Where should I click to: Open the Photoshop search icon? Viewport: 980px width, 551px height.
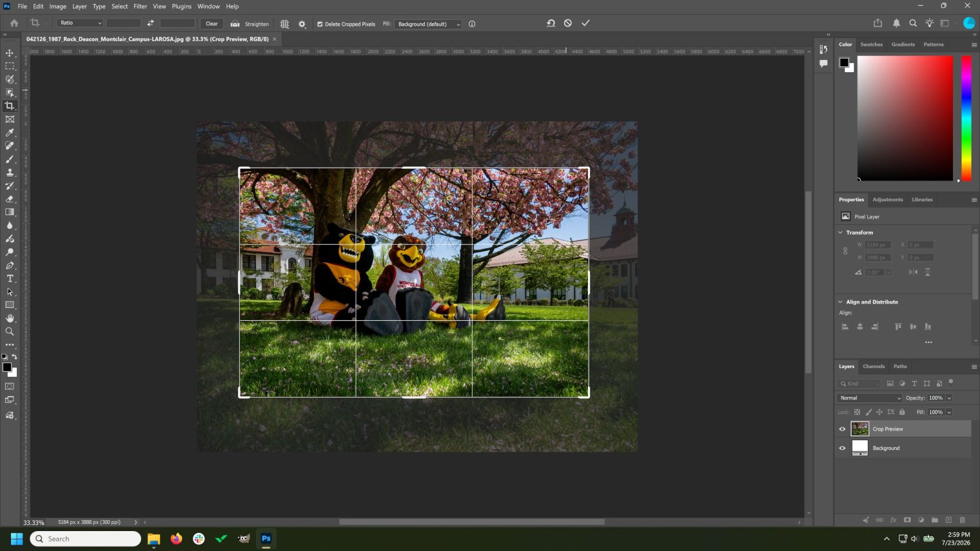(x=913, y=23)
